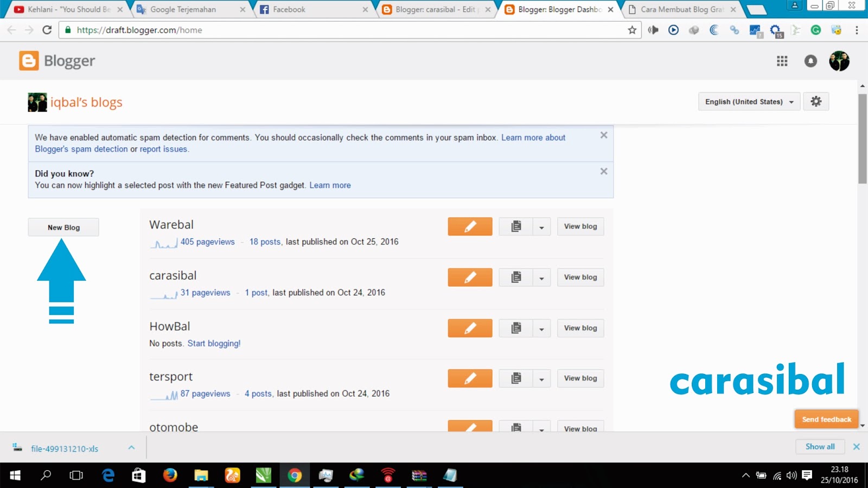
Task: Open the account profile avatar
Action: tap(839, 61)
